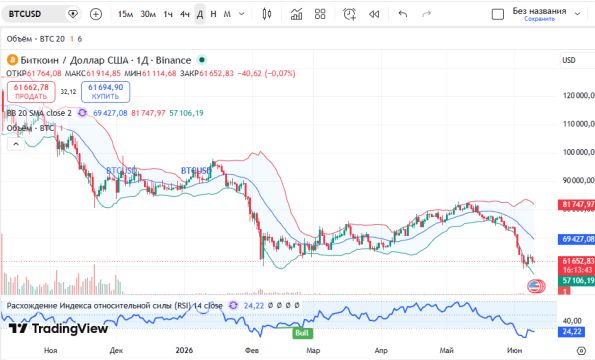The height and width of the screenshot is (360, 595).
Task: Click the 61 694,90 КУПИТЬ buy button
Action: point(105,92)
